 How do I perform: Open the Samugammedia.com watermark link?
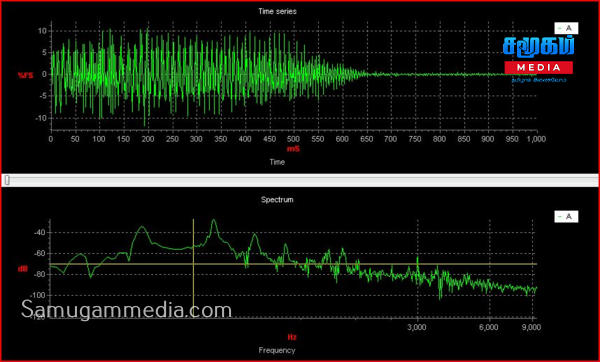[x=126, y=309]
